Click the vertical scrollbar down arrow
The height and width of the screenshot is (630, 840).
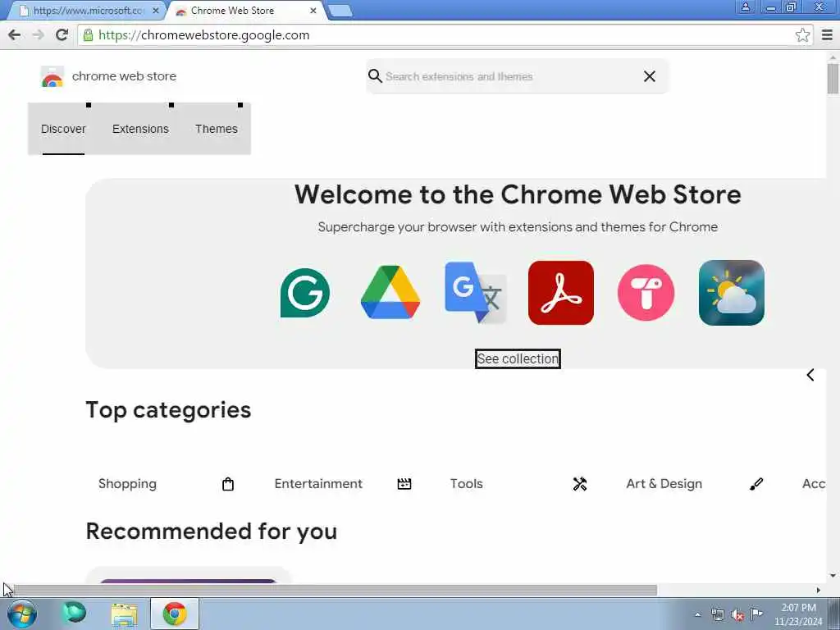[833, 576]
